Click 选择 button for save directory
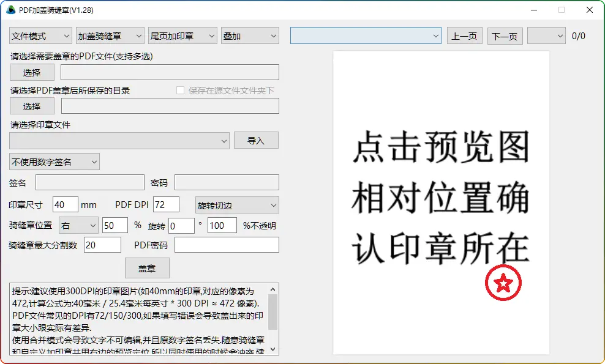 tap(32, 106)
